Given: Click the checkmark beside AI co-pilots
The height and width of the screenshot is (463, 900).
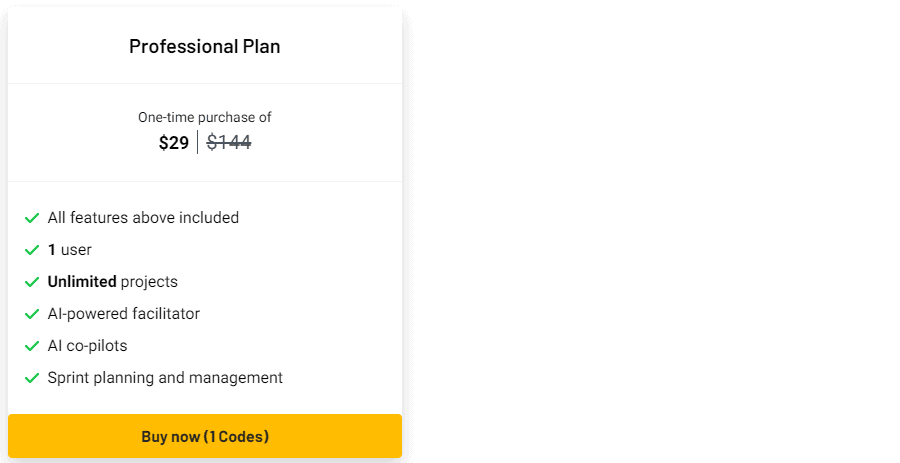Looking at the screenshot, I should pyautogui.click(x=32, y=346).
